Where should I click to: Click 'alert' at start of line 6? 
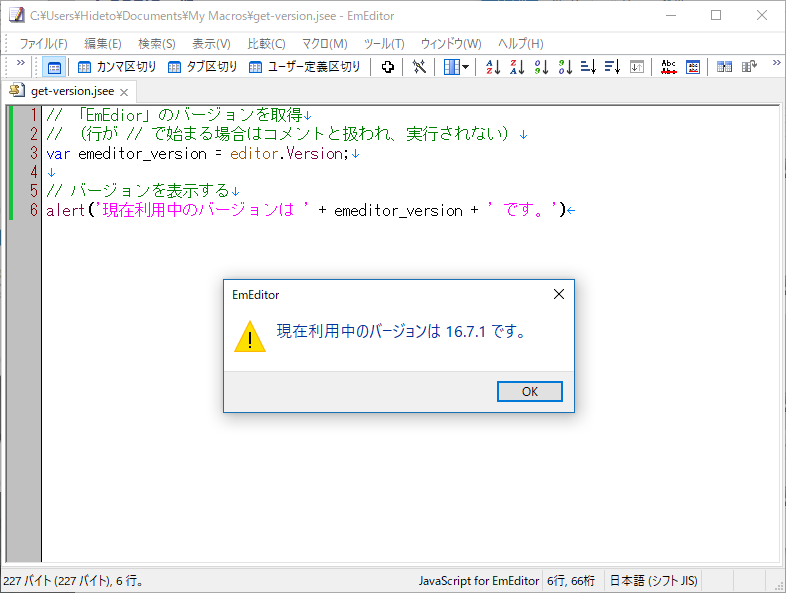(x=66, y=210)
